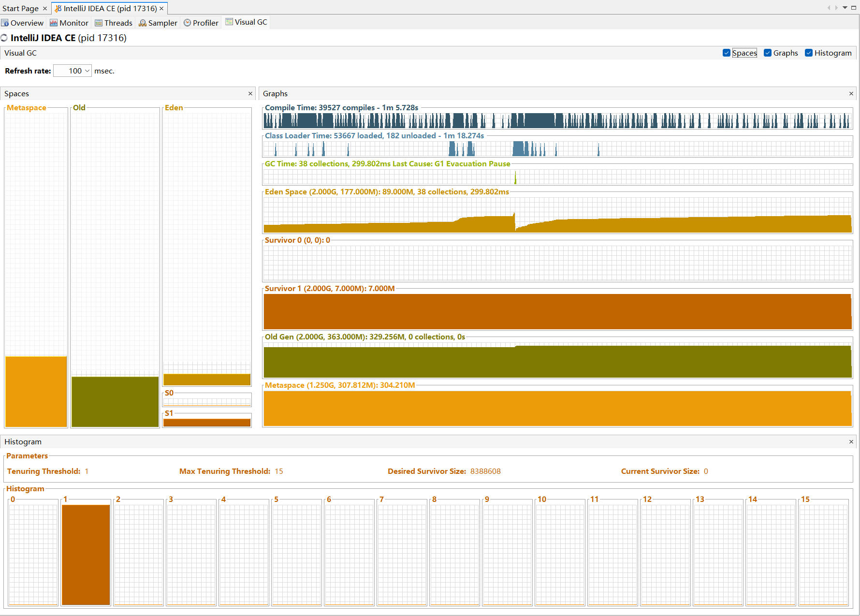
Task: Click the Metaspace label in Spaces panel
Action: click(x=27, y=108)
